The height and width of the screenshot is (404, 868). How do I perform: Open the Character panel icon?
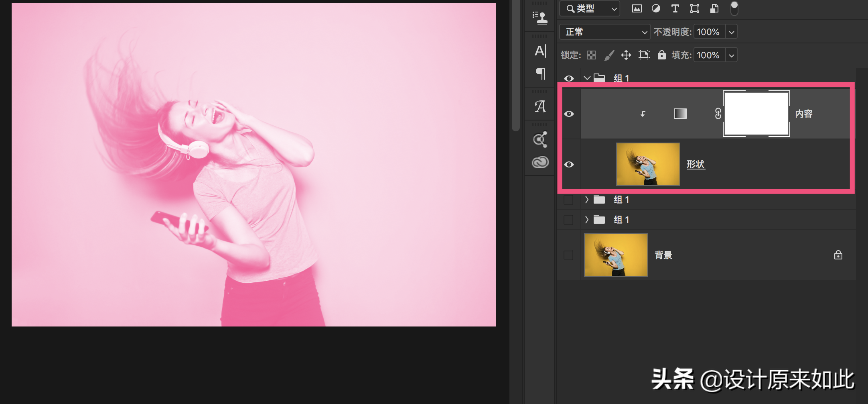pos(540,51)
